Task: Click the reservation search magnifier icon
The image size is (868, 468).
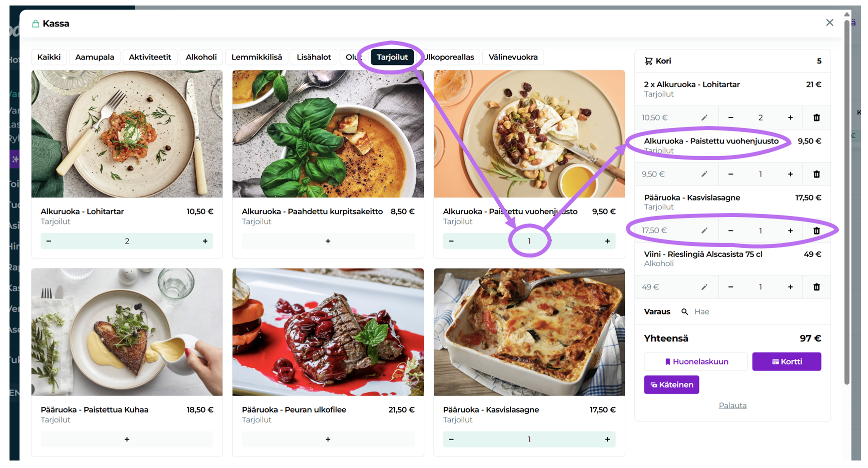Action: click(x=684, y=311)
